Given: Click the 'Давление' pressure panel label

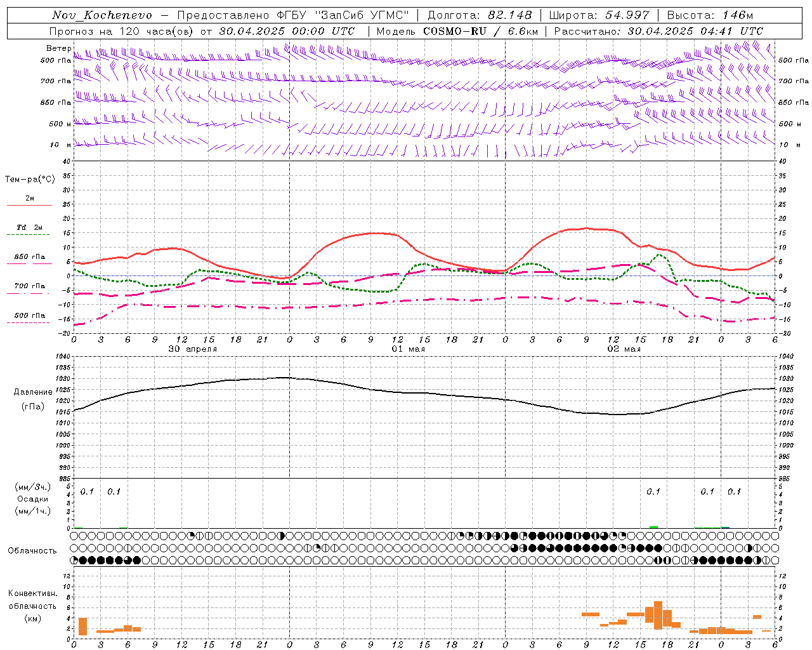Looking at the screenshot, I should click(x=33, y=392).
